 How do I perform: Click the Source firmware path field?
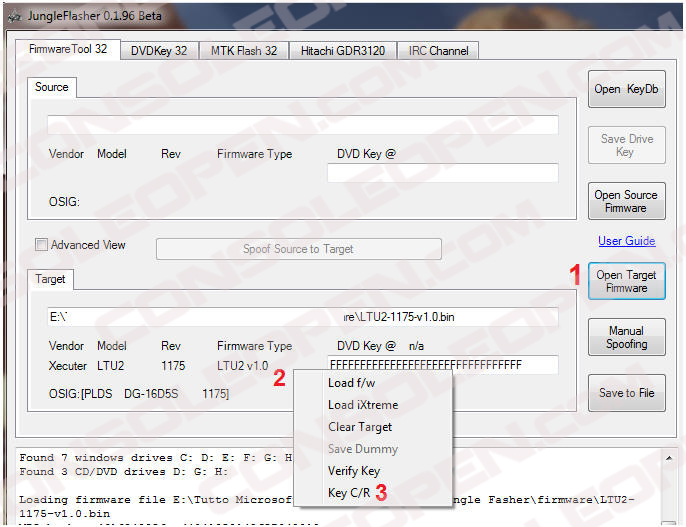(x=303, y=125)
